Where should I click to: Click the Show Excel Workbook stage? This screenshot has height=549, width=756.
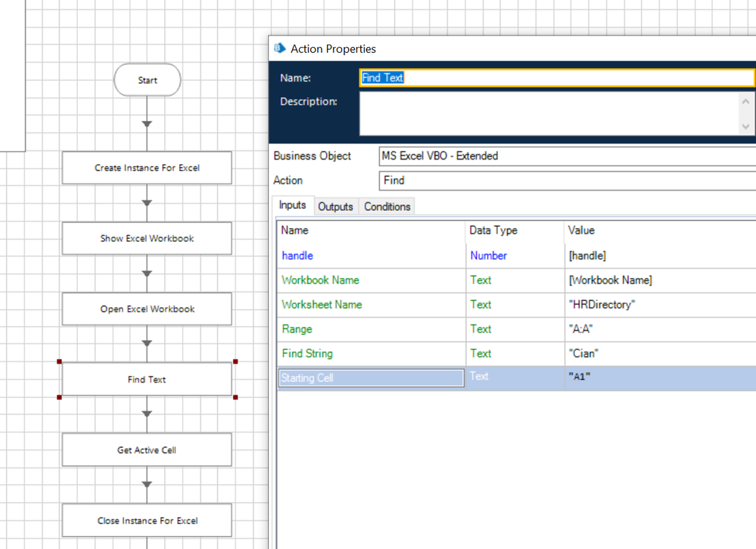147,238
